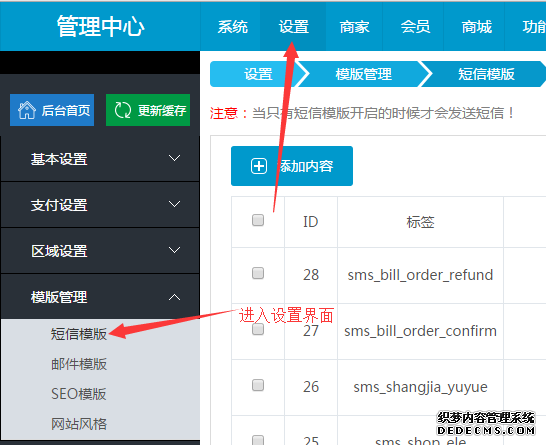
Task: Expand the 支付设置 section arrow
Action: (174, 204)
